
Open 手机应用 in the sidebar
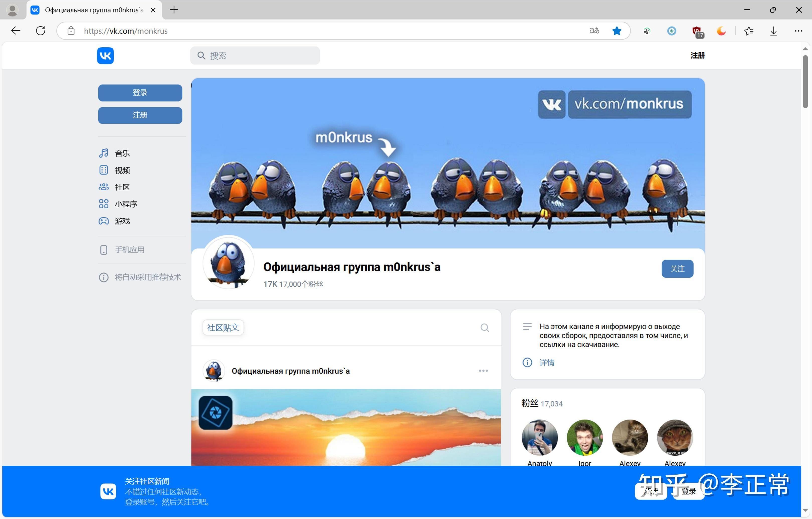click(130, 249)
